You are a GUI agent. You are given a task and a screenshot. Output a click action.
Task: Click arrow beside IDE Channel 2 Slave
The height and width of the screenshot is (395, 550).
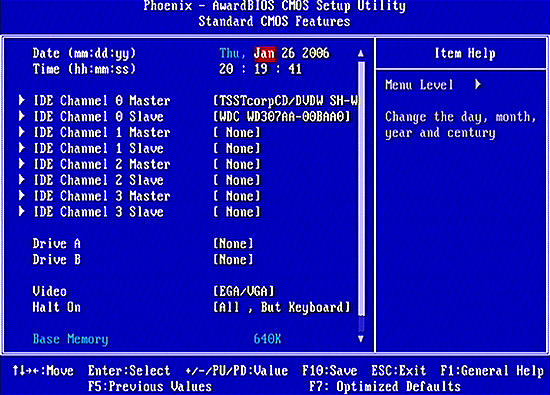point(22,180)
